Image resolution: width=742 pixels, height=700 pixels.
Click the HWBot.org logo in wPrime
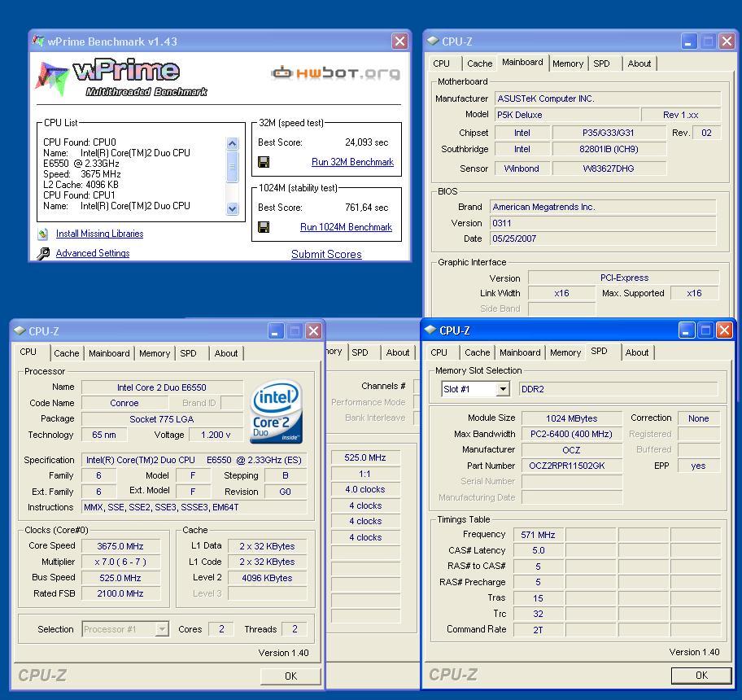point(335,73)
